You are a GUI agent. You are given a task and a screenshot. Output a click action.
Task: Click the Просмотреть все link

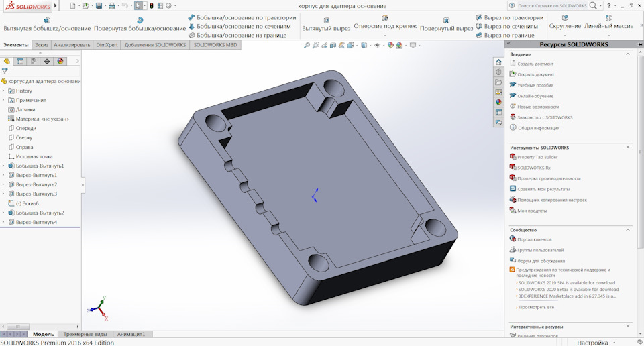point(537,307)
